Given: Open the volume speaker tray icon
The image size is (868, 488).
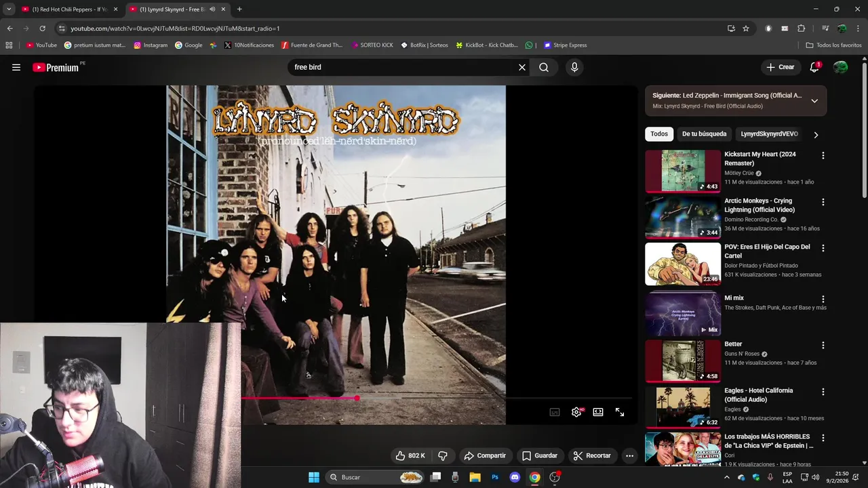Looking at the screenshot, I should click(815, 477).
